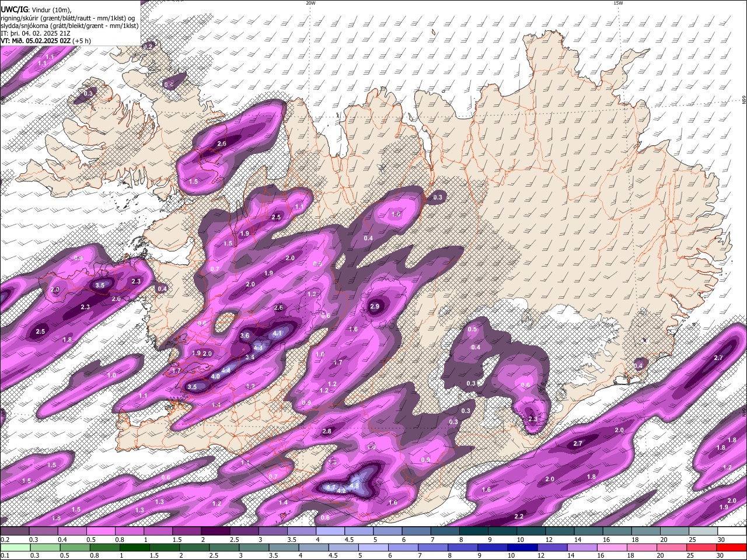Click the "66N" latitude label
The image size is (747, 560).
743,100
